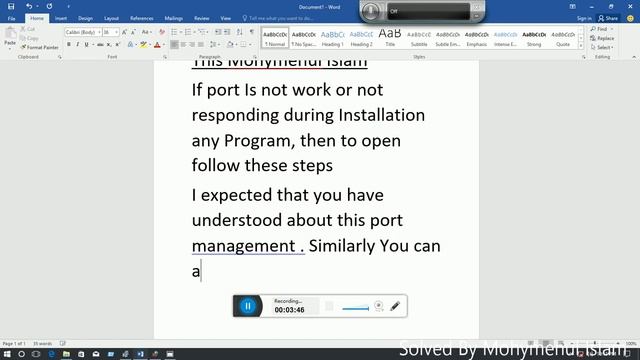
Task: Switch to the Insert tab
Action: [x=61, y=18]
